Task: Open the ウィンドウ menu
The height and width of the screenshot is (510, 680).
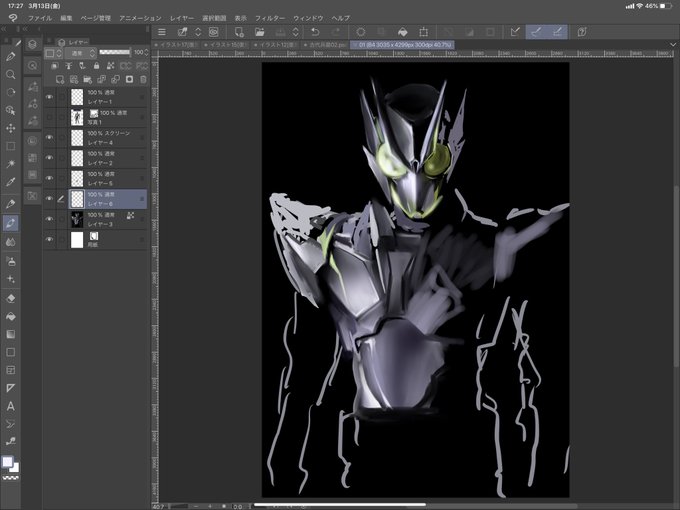Action: click(x=308, y=18)
